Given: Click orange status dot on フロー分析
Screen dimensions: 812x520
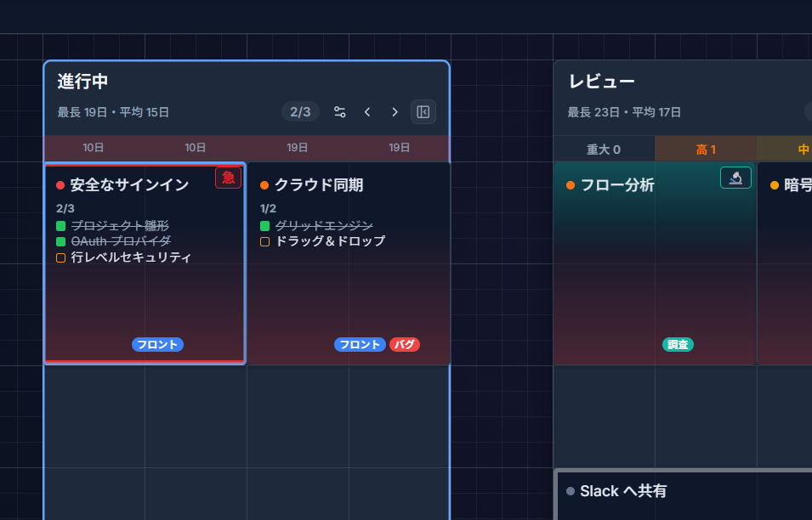Looking at the screenshot, I should coord(571,185).
